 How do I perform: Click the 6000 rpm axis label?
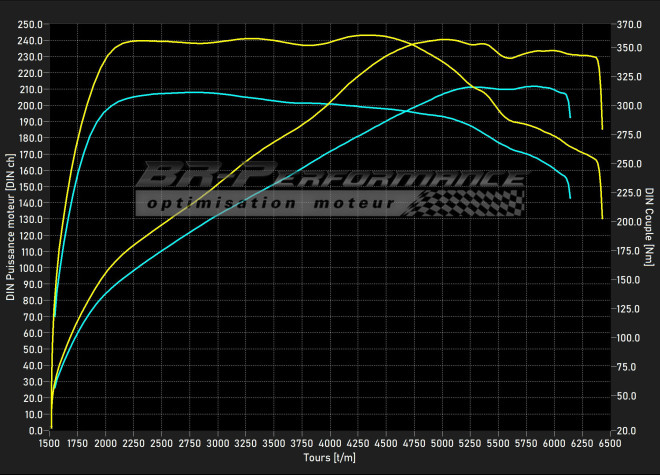click(x=554, y=443)
